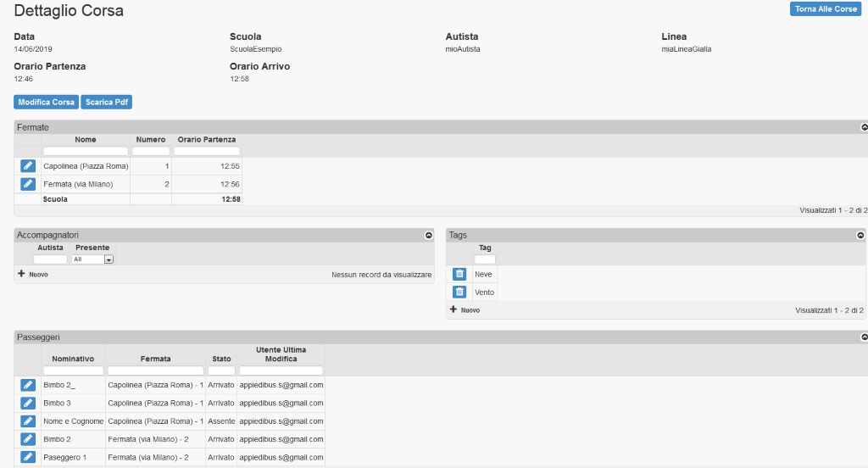Screen dimensions: 868x468
Task: Edit passenger Bimbo 3 row
Action: pyautogui.click(x=28, y=403)
